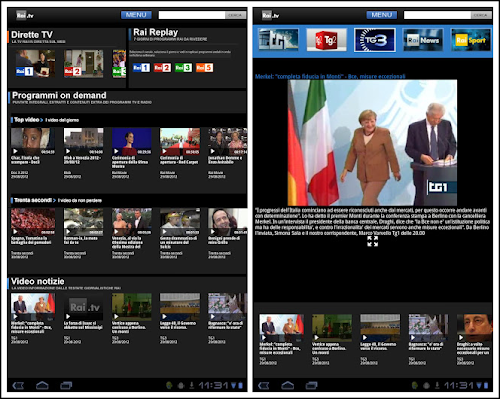Image resolution: width=500 pixels, height=399 pixels.
Task: Play the Merkel video in right bottom strip
Action: [x=281, y=328]
